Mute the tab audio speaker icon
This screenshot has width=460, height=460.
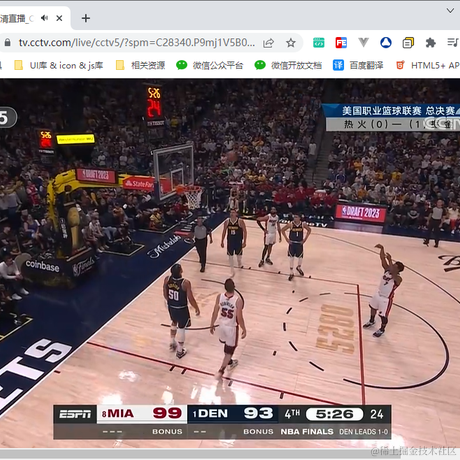click(x=44, y=18)
